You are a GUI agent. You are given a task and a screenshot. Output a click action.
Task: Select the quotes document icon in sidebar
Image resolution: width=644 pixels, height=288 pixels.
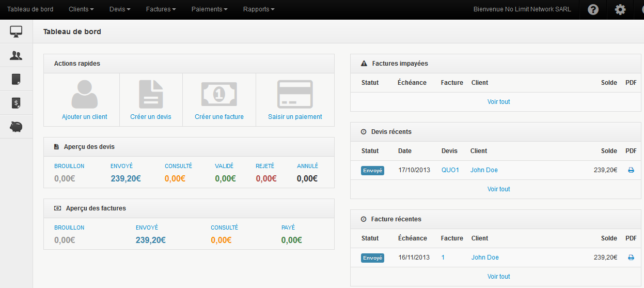coord(16,79)
